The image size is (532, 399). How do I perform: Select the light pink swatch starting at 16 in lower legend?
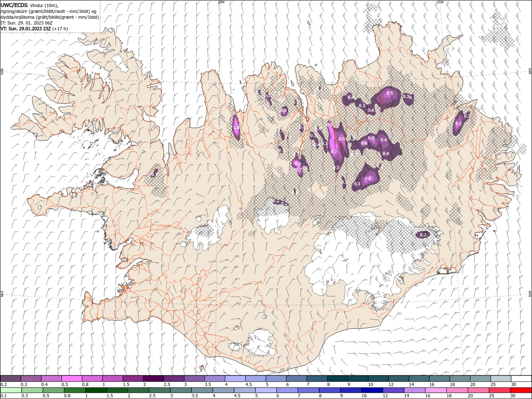click(435, 390)
